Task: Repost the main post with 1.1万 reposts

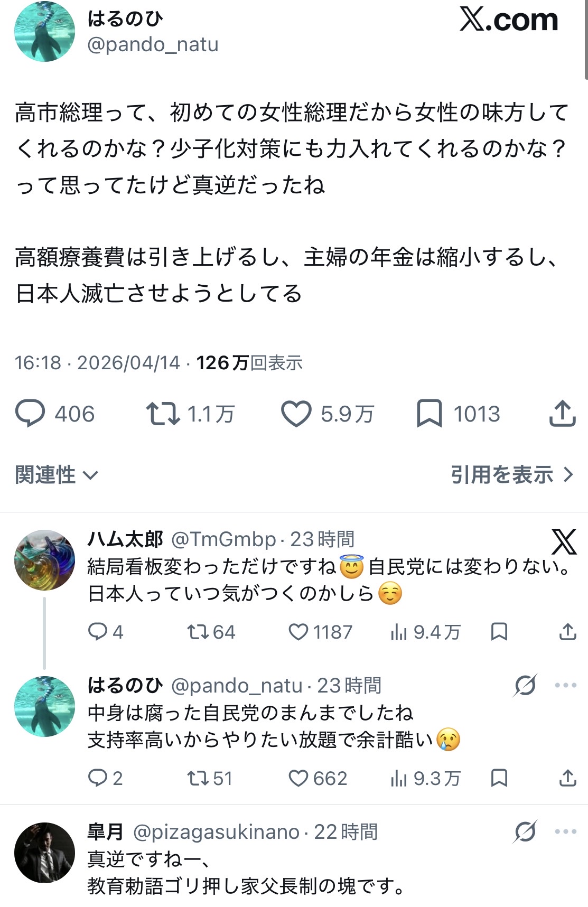Action: (x=163, y=414)
